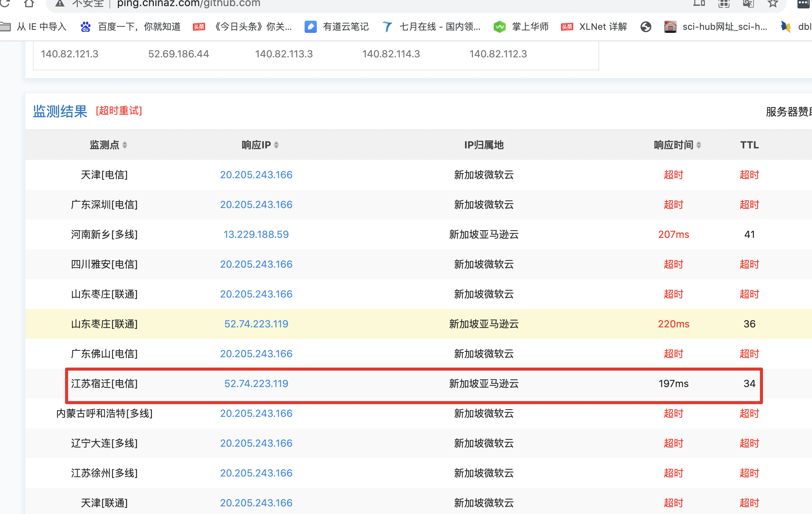Screen dimensions: 812x514
Task: Open the globe icon bookmark
Action: coord(646,27)
